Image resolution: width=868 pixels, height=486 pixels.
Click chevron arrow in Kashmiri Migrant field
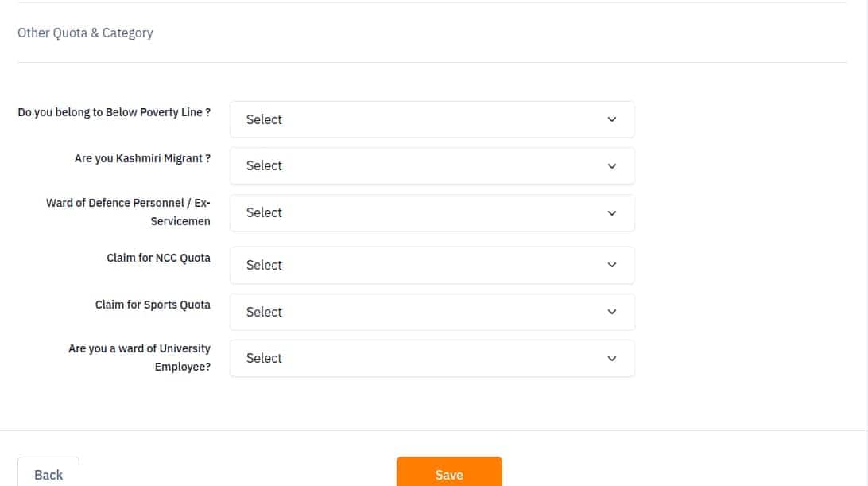612,166
